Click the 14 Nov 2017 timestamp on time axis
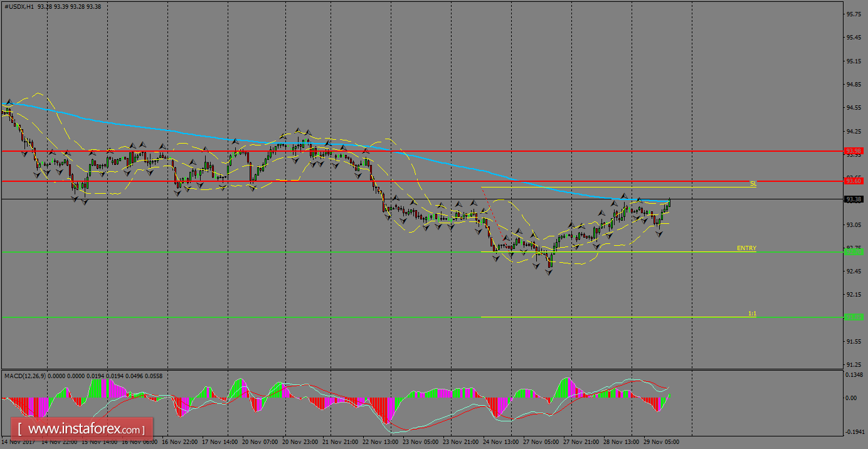868x449 pixels. pyautogui.click(x=19, y=441)
